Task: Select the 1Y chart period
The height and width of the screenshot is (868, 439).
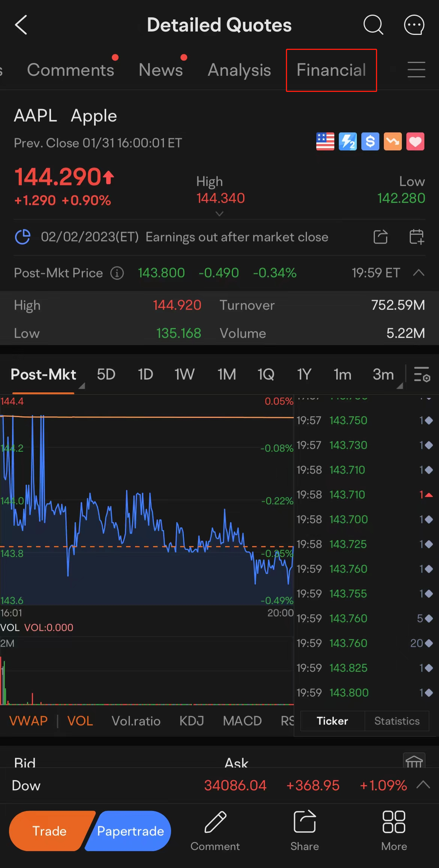Action: (304, 374)
